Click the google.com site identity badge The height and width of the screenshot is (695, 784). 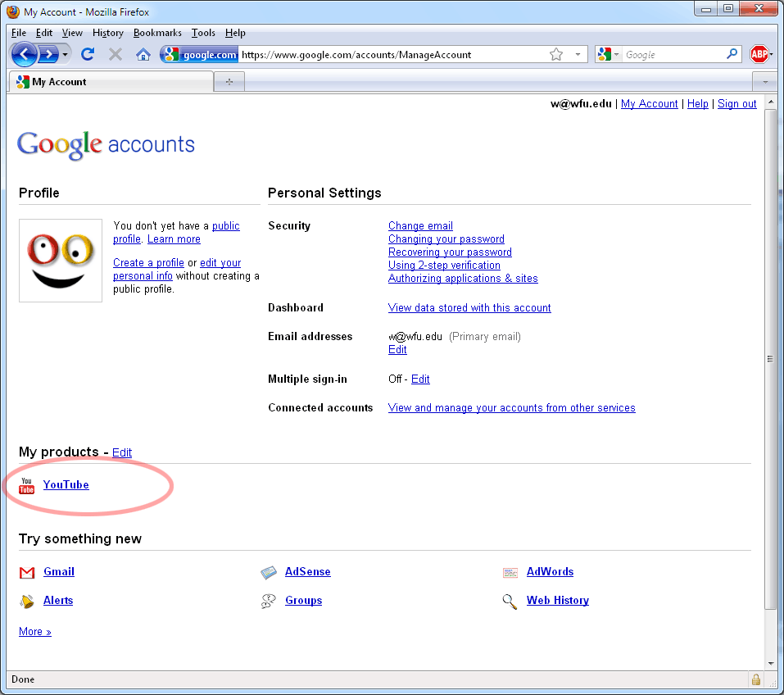200,55
